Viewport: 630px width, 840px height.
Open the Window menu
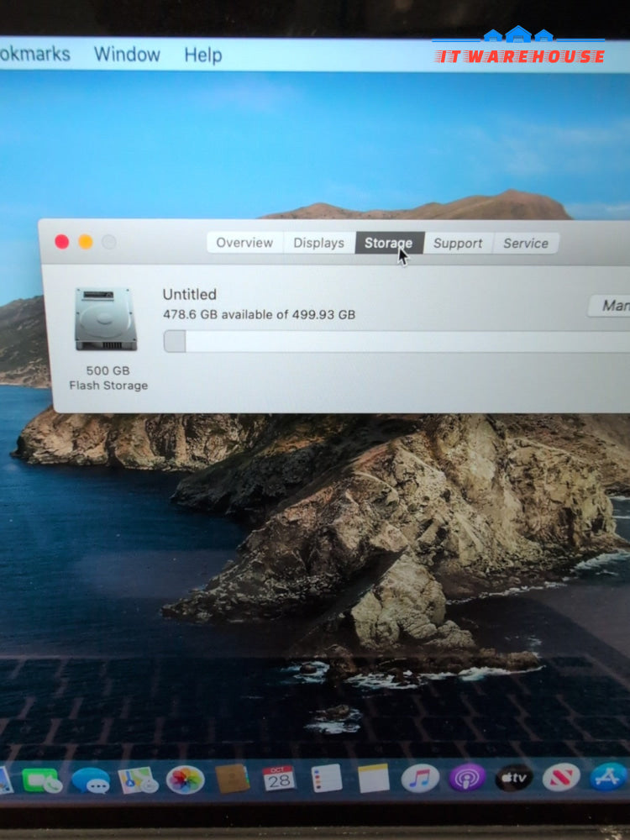pyautogui.click(x=127, y=54)
